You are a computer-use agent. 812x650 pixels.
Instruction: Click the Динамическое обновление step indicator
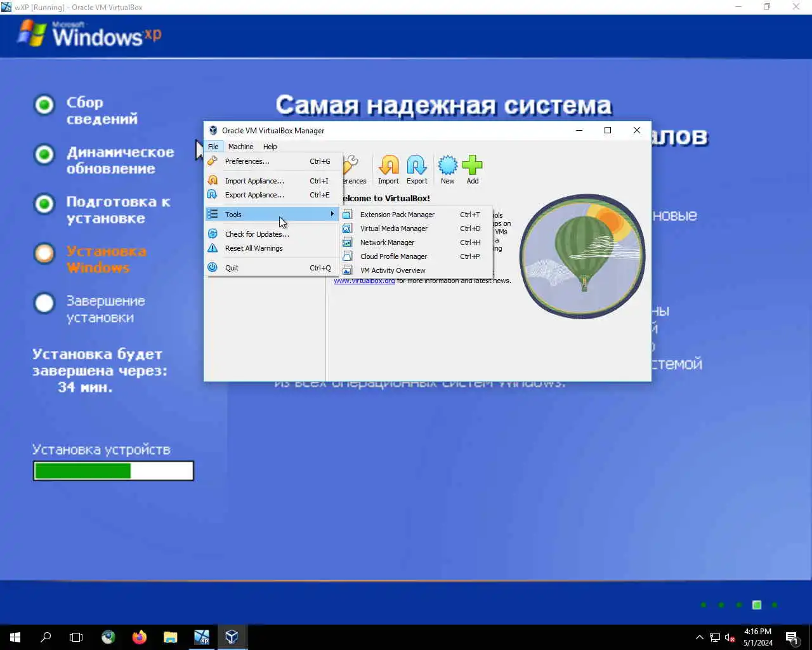(x=44, y=154)
